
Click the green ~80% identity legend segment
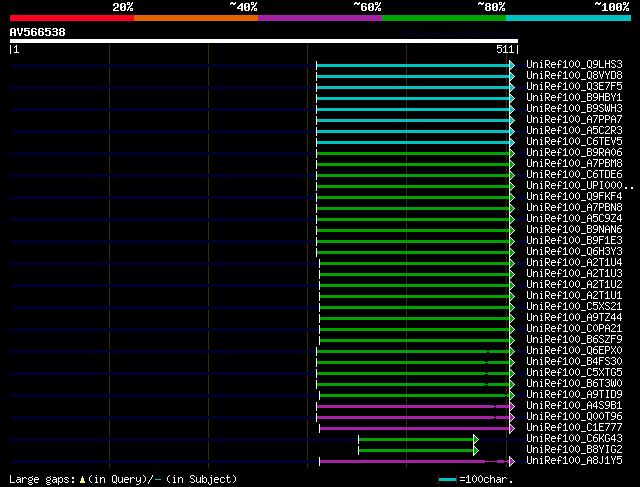pyautogui.click(x=443, y=18)
